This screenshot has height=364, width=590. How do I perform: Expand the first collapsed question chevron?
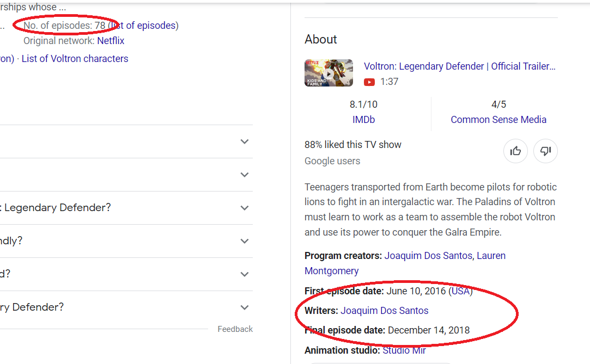pos(245,141)
